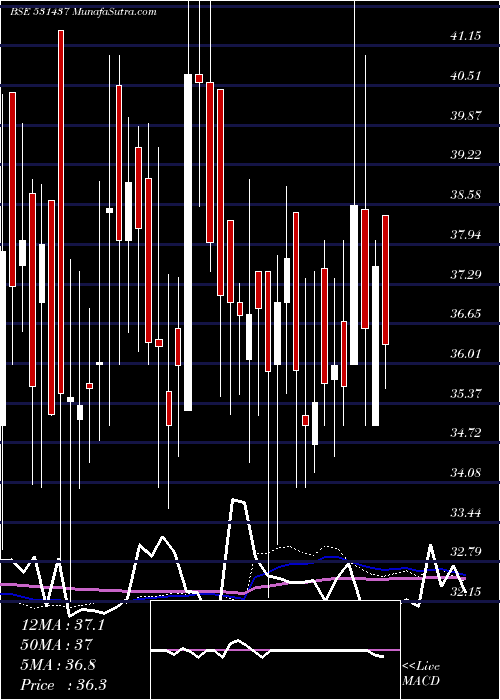The width and height of the screenshot is (500, 700).
Task: Click the 36.65 price axis label
Action: (x=466, y=313)
